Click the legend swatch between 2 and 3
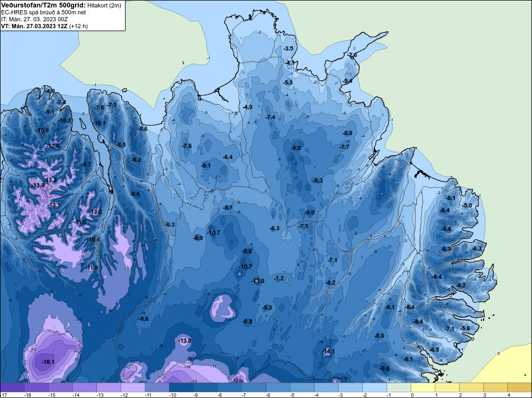The width and height of the screenshot is (532, 398). coord(471,387)
